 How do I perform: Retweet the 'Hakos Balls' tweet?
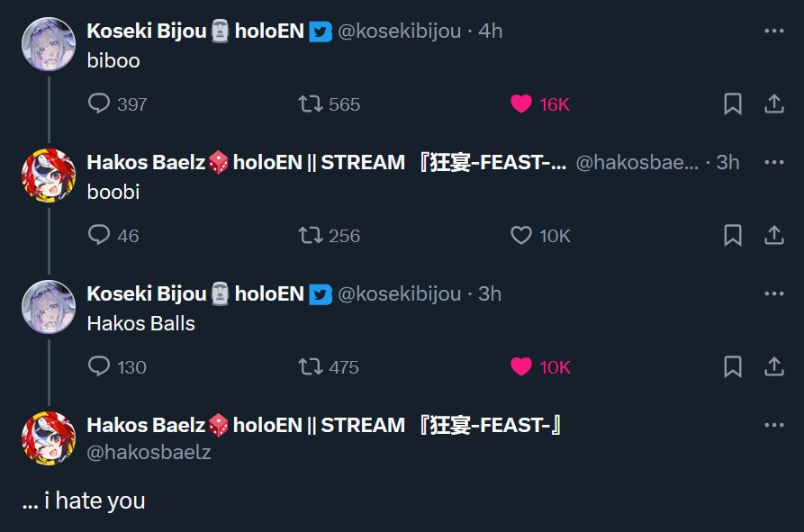(x=311, y=366)
